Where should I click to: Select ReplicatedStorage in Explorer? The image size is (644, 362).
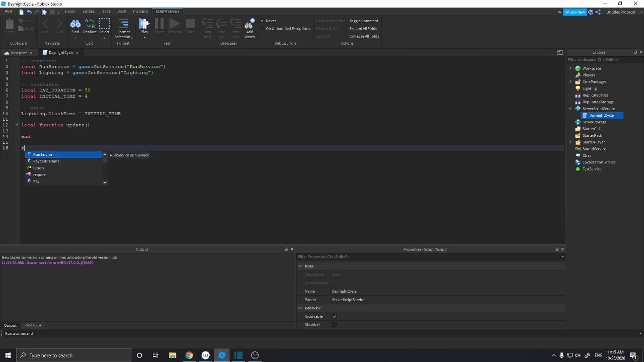(598, 102)
